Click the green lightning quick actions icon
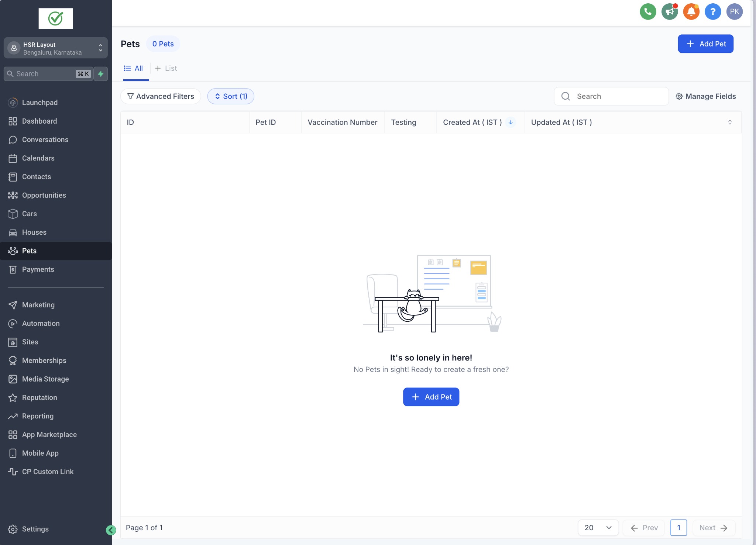The width and height of the screenshot is (756, 545). point(100,74)
